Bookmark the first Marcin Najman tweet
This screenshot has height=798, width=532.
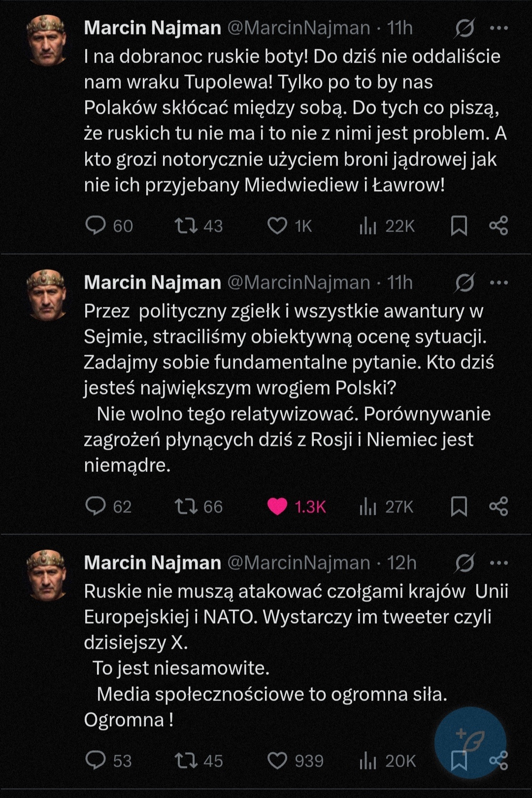(459, 226)
